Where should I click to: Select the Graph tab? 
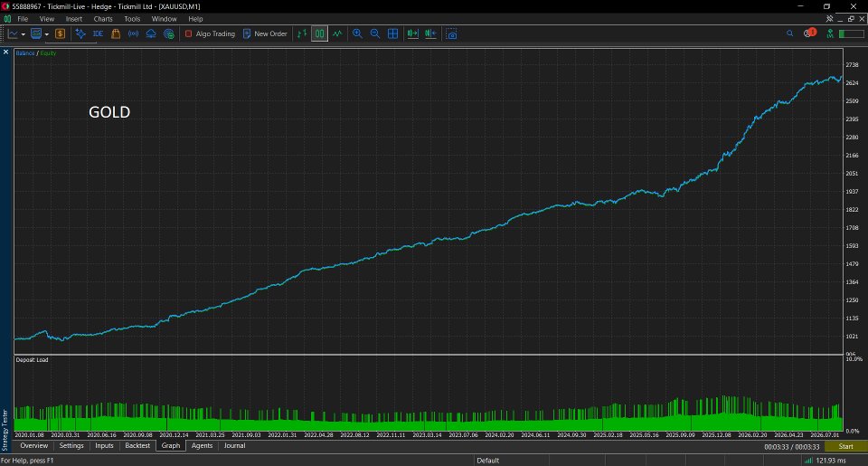tap(171, 445)
